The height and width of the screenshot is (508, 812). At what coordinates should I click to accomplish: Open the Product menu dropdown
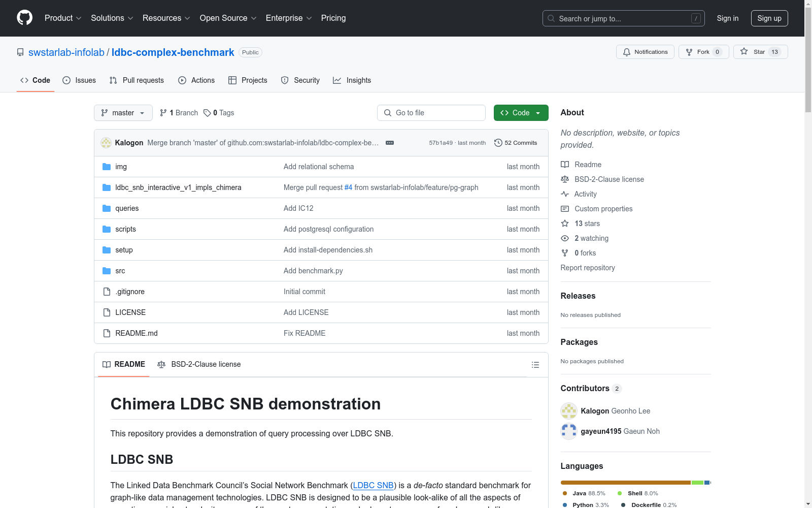coord(63,18)
